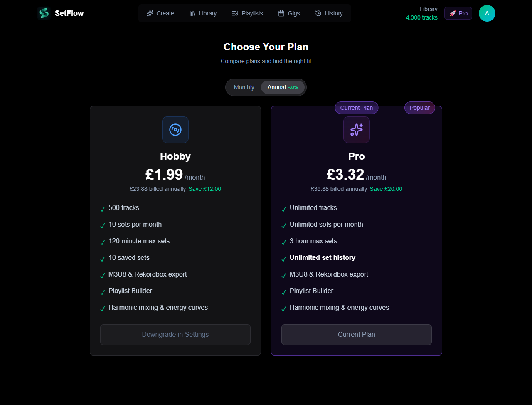Image resolution: width=532 pixels, height=405 pixels.
Task: Click the rocket icon in Pro badge
Action: pyautogui.click(x=453, y=13)
